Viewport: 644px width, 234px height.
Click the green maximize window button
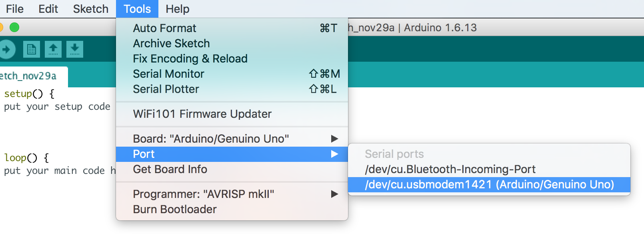tap(14, 27)
